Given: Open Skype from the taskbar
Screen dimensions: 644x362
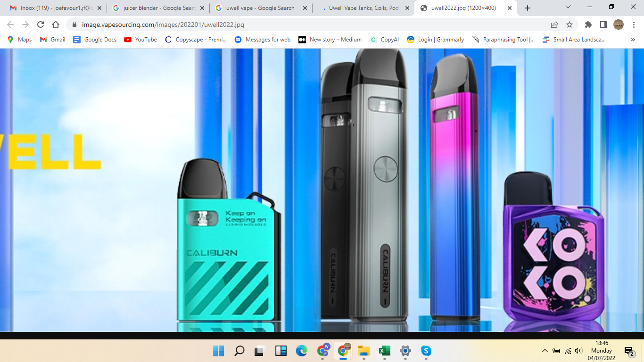Looking at the screenshot, I should tap(426, 351).
